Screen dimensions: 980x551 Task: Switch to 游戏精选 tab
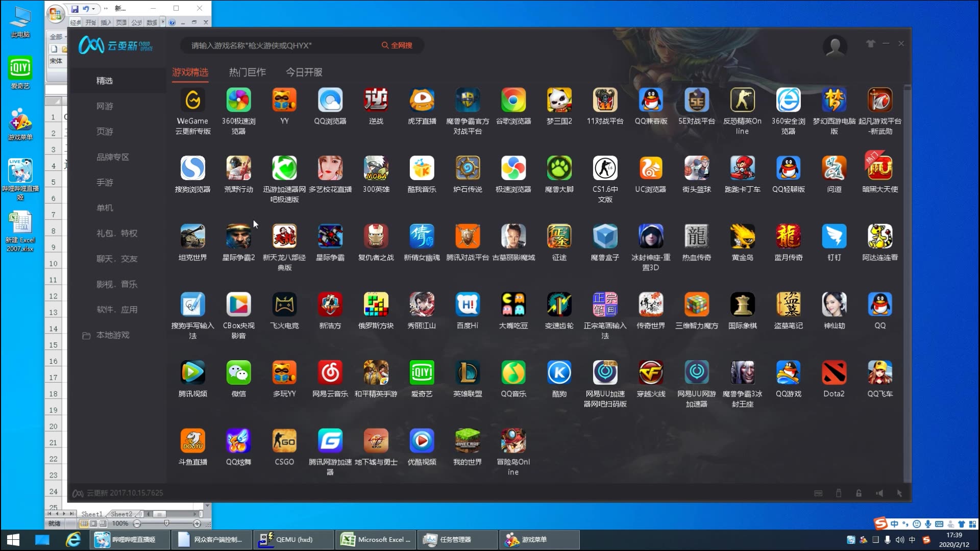[x=190, y=72]
